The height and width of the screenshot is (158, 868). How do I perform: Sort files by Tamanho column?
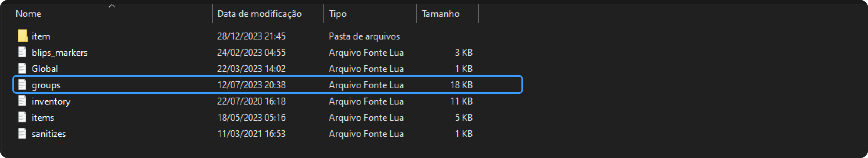coord(440,14)
